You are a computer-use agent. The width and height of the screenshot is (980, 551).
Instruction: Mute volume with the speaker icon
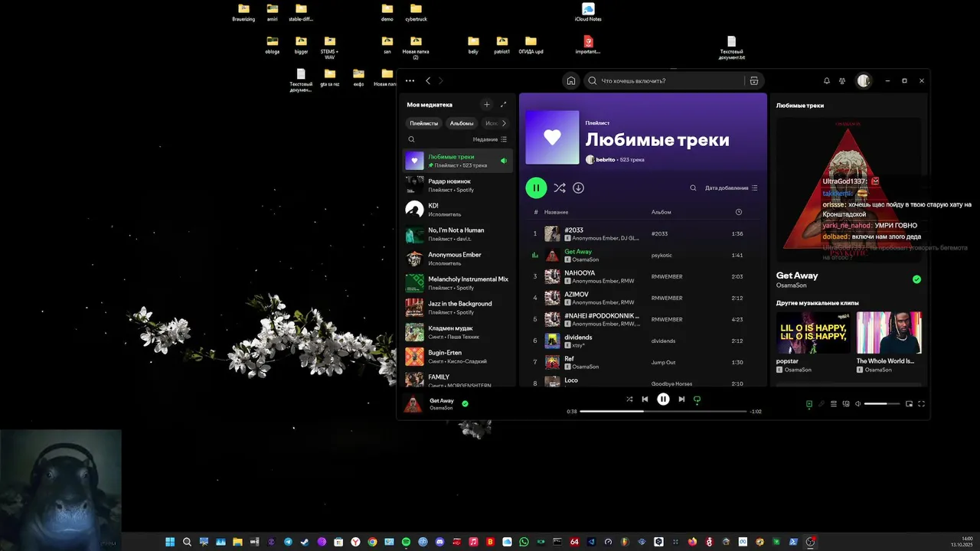pos(857,403)
